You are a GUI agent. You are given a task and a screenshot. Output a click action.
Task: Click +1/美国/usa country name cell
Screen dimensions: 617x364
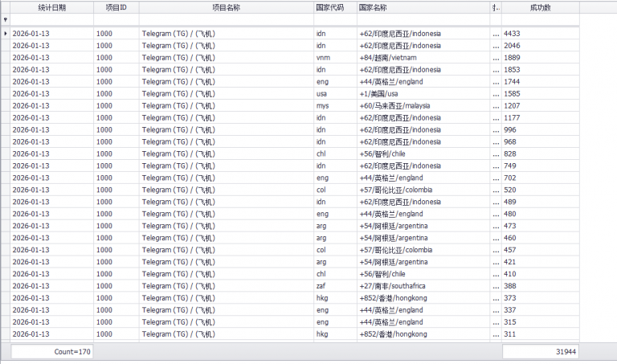coord(423,94)
